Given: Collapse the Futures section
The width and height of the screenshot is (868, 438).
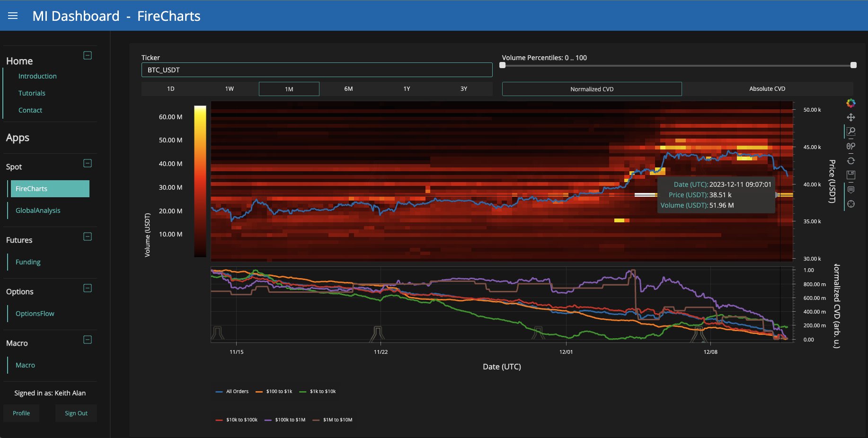Looking at the screenshot, I should [x=88, y=237].
